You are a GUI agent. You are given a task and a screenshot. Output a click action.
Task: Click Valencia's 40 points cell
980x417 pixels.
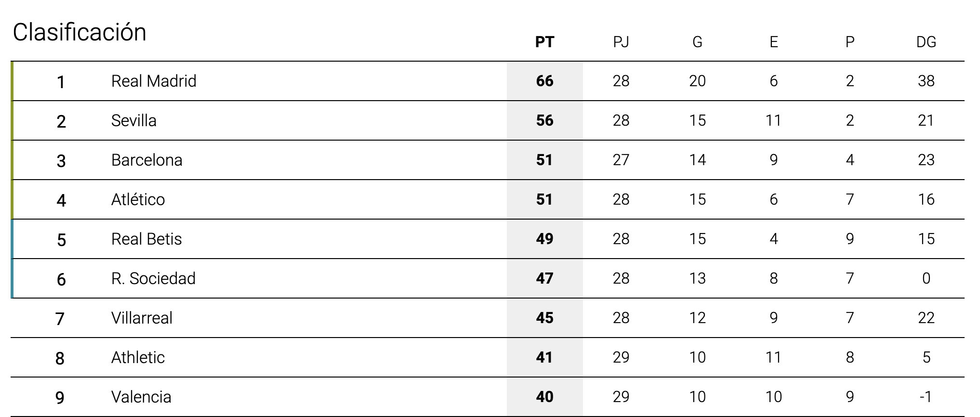tap(544, 397)
